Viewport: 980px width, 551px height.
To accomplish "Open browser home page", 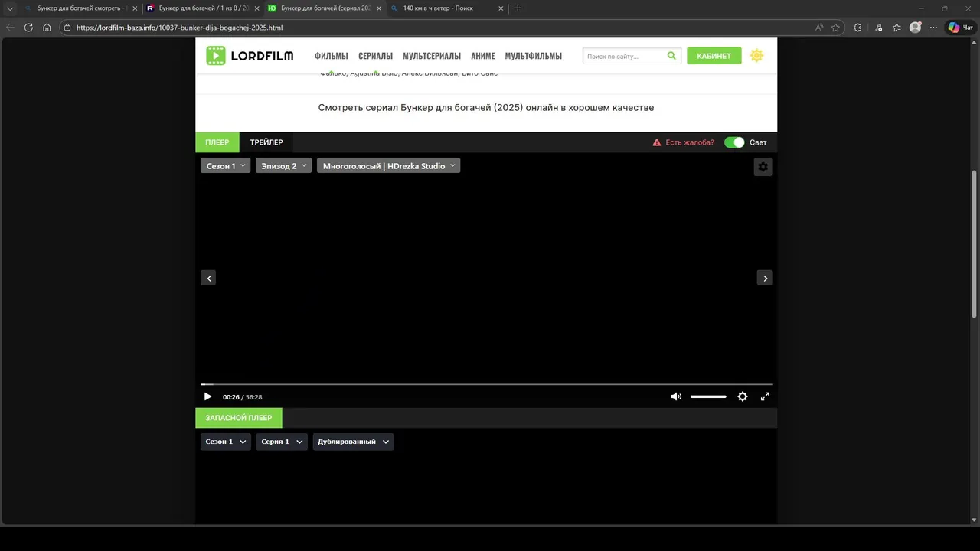I will (x=47, y=28).
